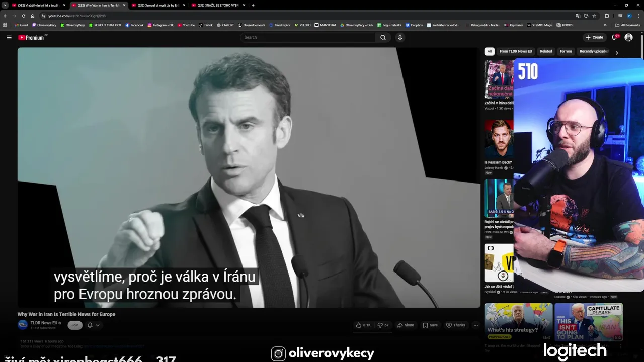This screenshot has height=362, width=644.
Task: Reload the page
Action: tap(23, 16)
